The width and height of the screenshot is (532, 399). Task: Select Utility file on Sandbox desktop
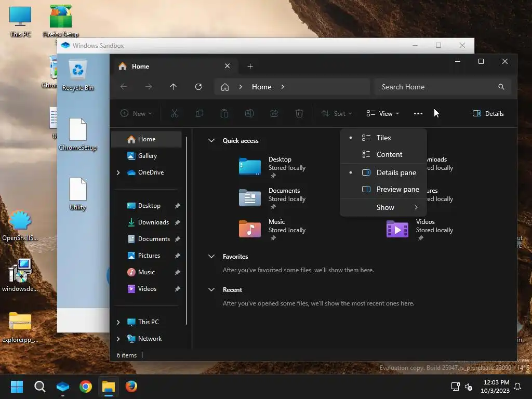click(78, 194)
